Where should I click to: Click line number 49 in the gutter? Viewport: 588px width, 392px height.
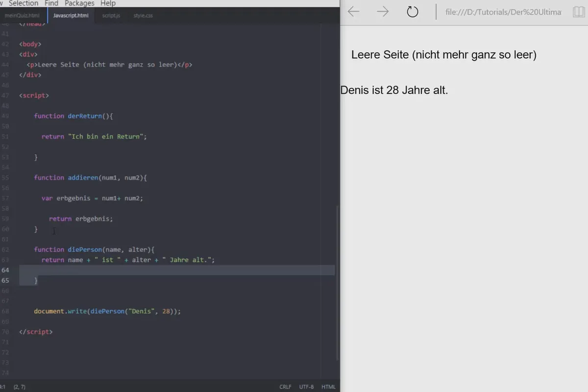coord(5,116)
